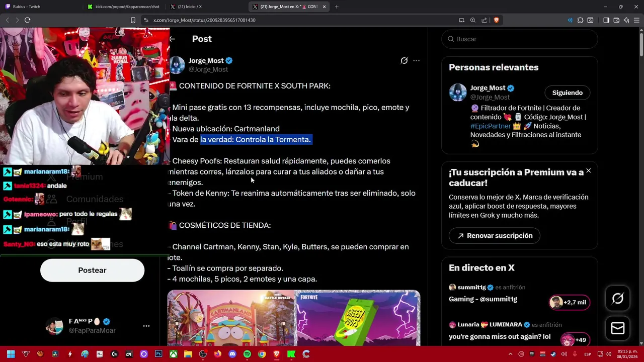
Task: Click the @FapParaMoar account handle
Action: pos(92,330)
